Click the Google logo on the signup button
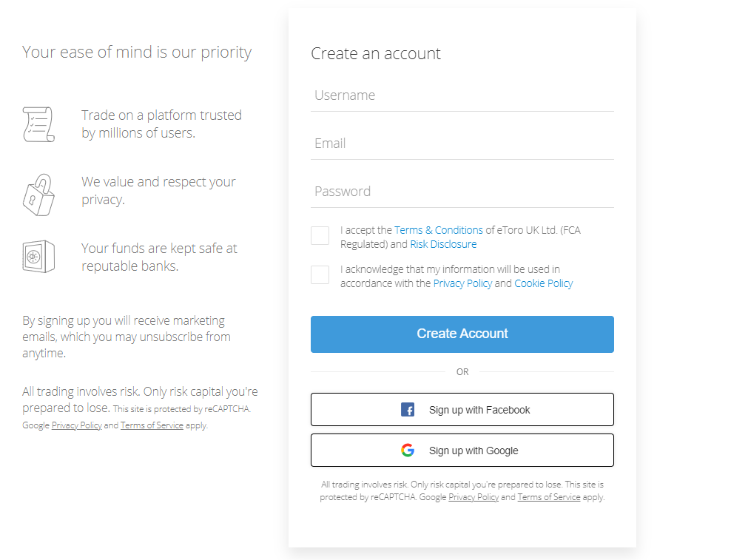The height and width of the screenshot is (560, 748). point(408,449)
